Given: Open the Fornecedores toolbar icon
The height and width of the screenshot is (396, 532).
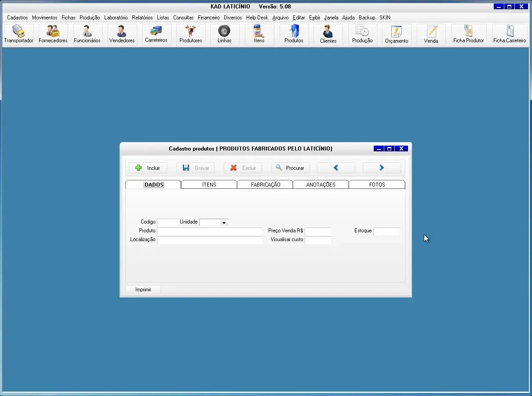Looking at the screenshot, I should tap(53, 34).
